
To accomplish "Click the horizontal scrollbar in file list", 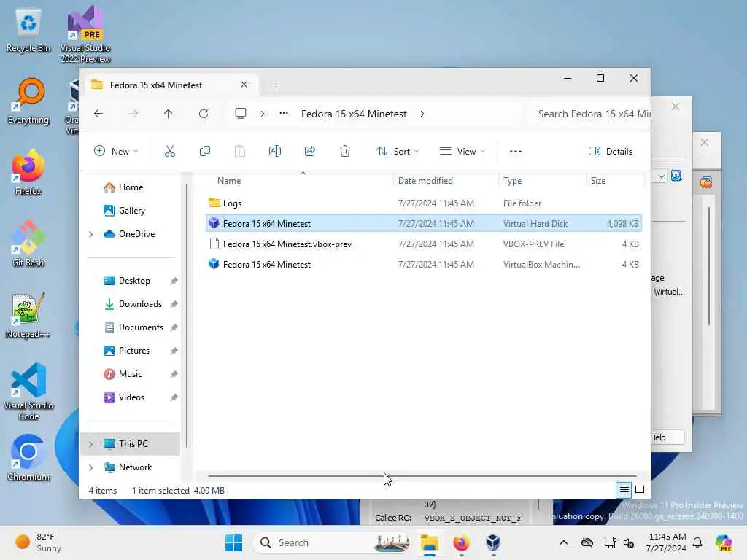I will click(422, 475).
